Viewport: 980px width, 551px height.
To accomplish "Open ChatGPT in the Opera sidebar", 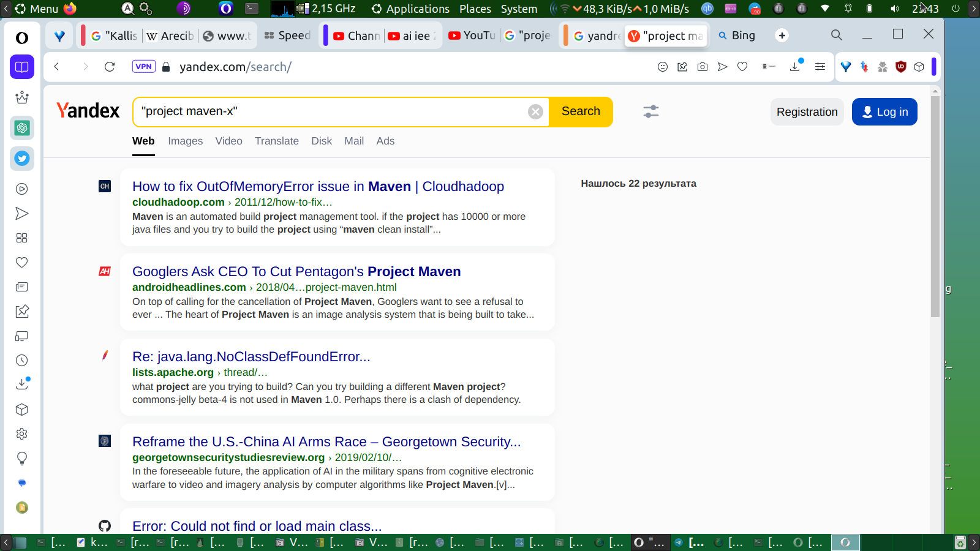I will click(22, 128).
